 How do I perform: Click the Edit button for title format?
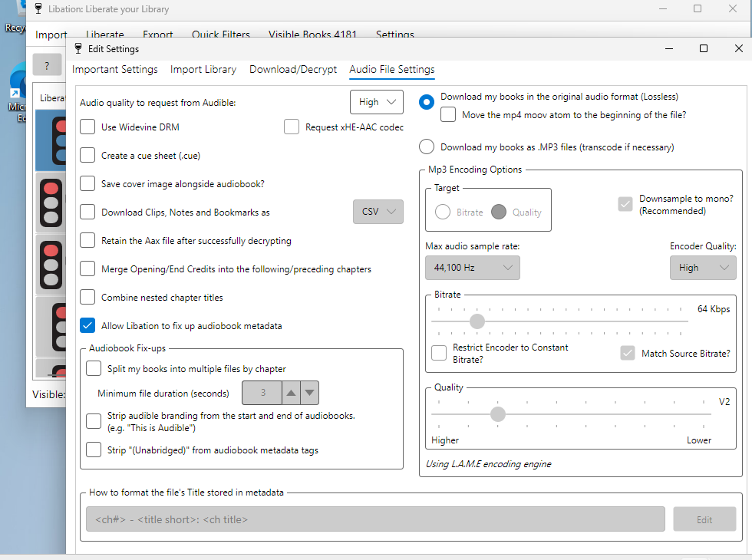click(704, 519)
